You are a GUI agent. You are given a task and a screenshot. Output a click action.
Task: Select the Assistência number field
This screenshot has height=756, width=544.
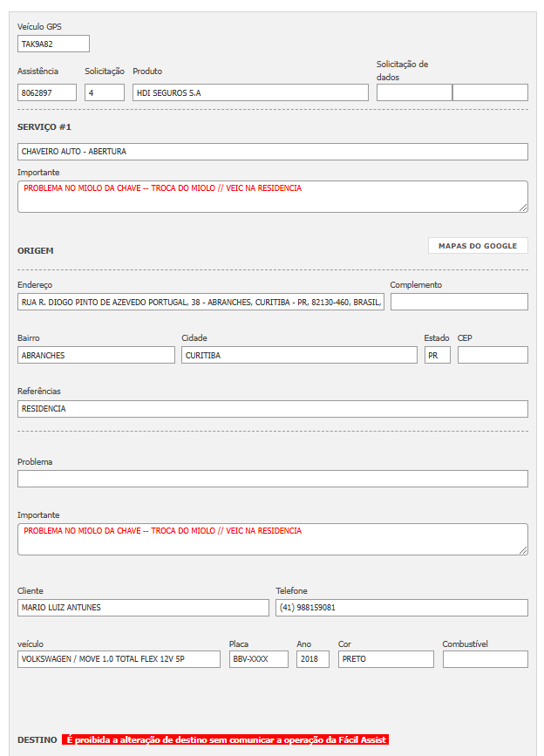(x=47, y=92)
